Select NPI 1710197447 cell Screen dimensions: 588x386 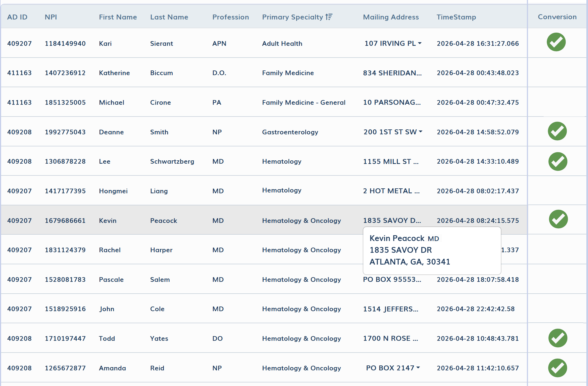pos(65,338)
